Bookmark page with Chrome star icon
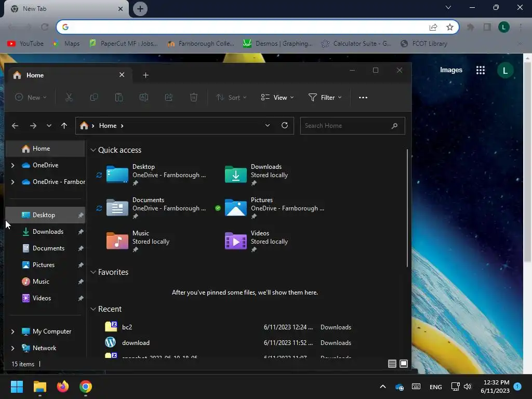The image size is (532, 399). (x=450, y=27)
